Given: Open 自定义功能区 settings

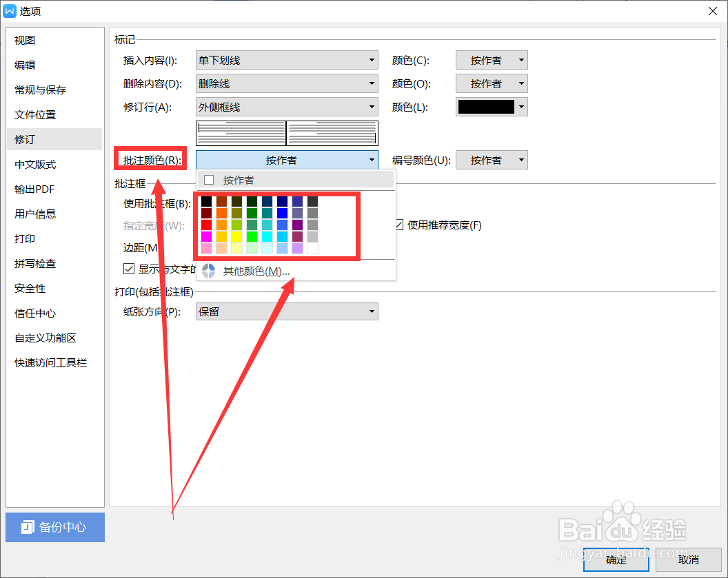Looking at the screenshot, I should (54, 338).
